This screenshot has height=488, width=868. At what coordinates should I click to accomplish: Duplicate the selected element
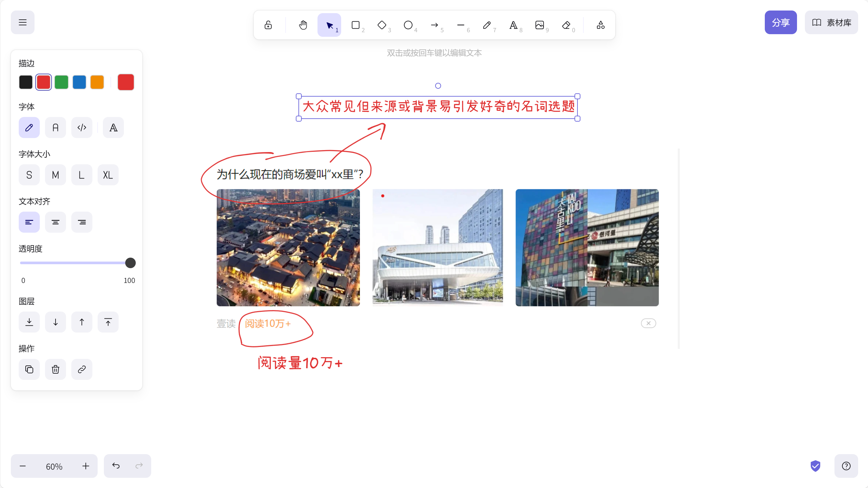click(x=29, y=369)
